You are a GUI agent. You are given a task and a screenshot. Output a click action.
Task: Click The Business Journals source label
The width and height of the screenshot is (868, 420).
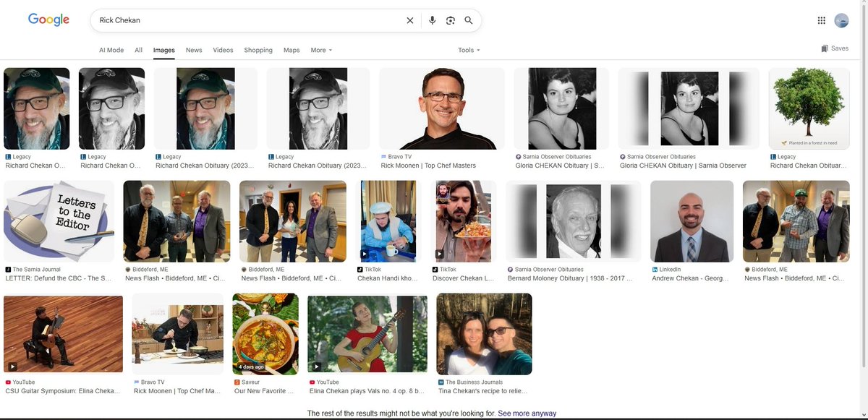[x=474, y=382]
